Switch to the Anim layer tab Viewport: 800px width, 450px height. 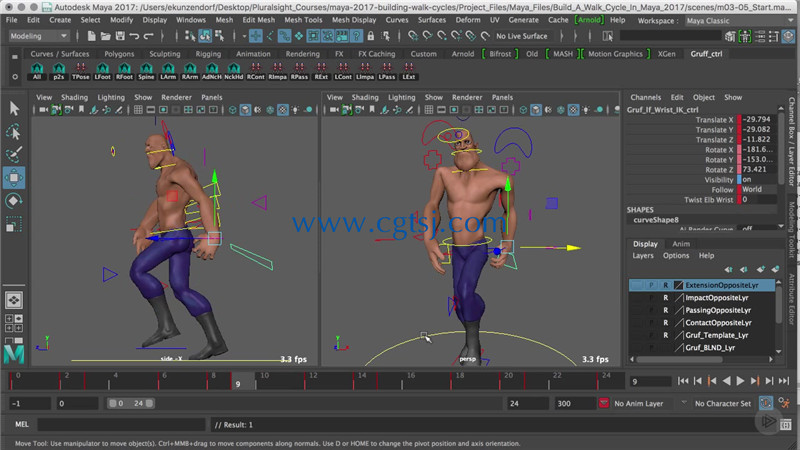681,244
